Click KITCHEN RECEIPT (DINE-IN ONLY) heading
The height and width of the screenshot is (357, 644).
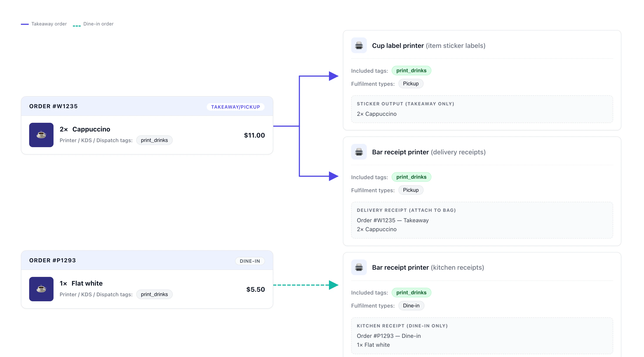402,326
